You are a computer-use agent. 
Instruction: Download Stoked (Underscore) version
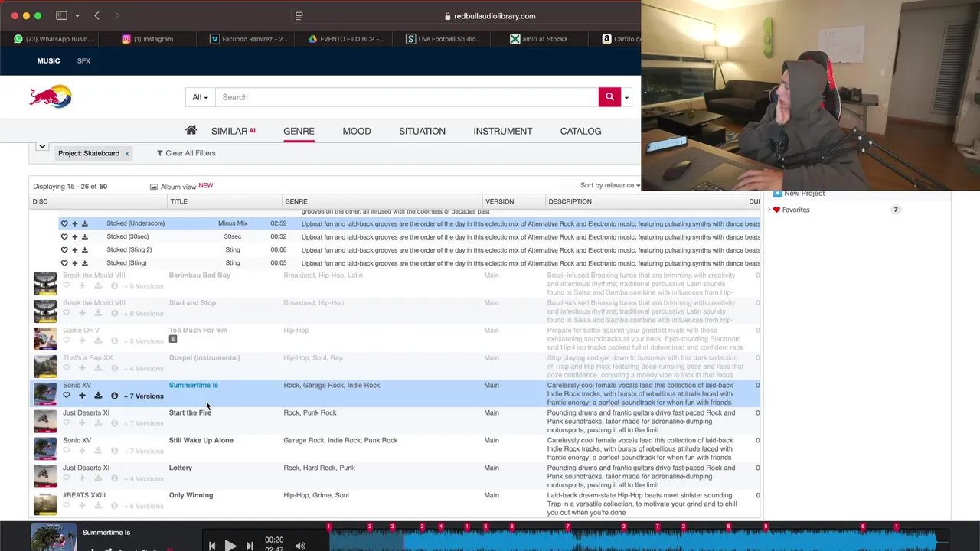tap(85, 223)
